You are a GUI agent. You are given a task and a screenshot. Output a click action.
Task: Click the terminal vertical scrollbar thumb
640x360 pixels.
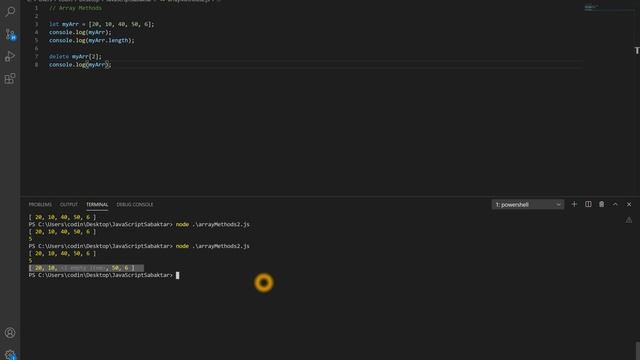(638, 351)
